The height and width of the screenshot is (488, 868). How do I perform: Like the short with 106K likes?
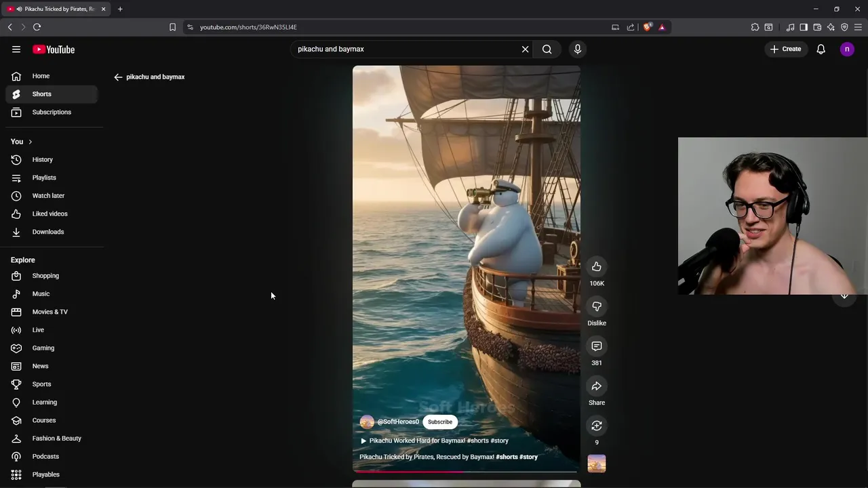(x=597, y=267)
